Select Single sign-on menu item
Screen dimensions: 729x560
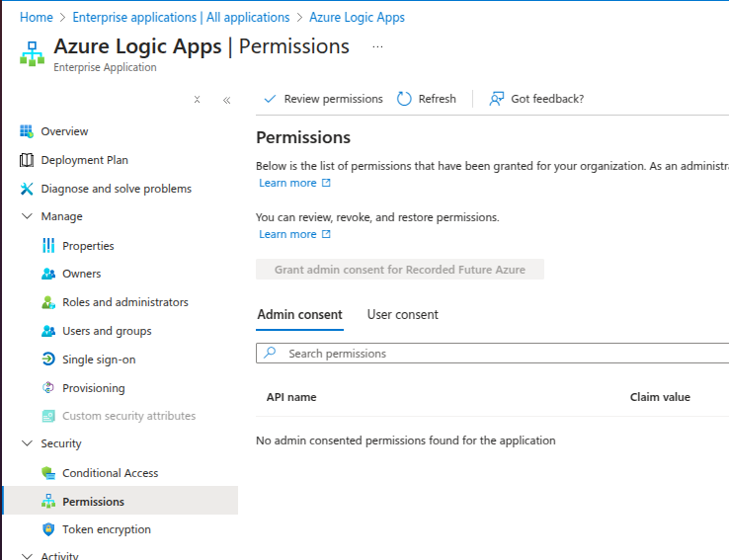99,360
